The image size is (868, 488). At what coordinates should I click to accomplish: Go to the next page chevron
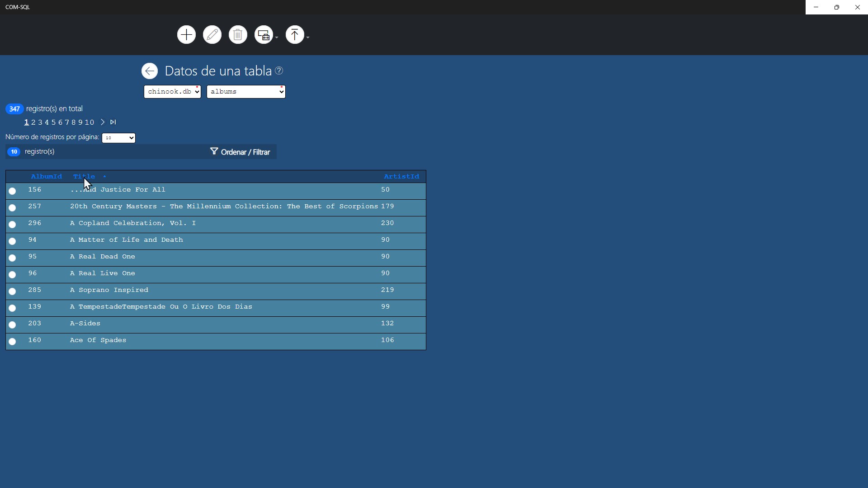(103, 122)
